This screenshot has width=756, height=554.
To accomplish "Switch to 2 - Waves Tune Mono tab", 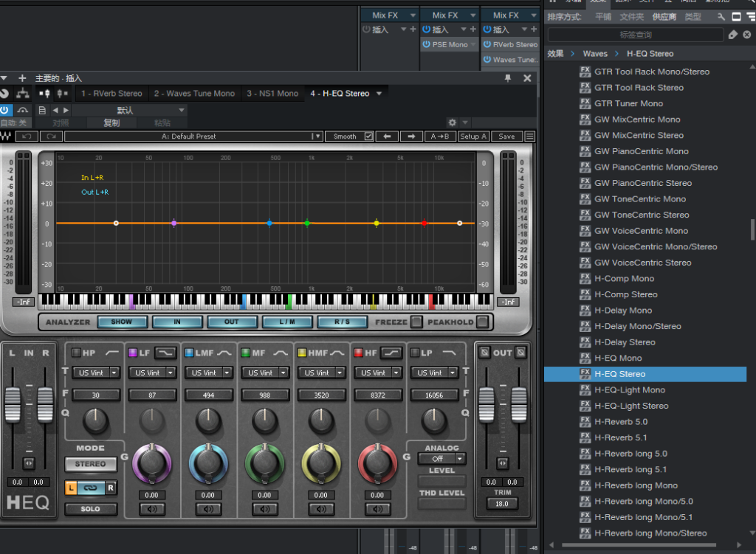I will tap(194, 94).
